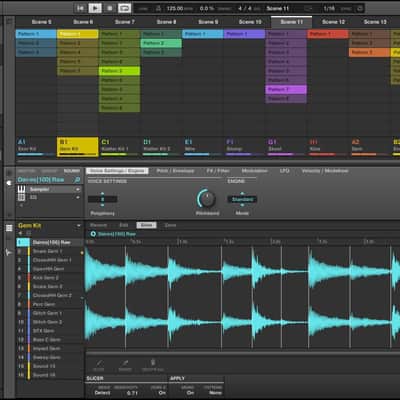Click the magnifier icon beside the sound name
The width and height of the screenshot is (400, 400).
pos(77,180)
